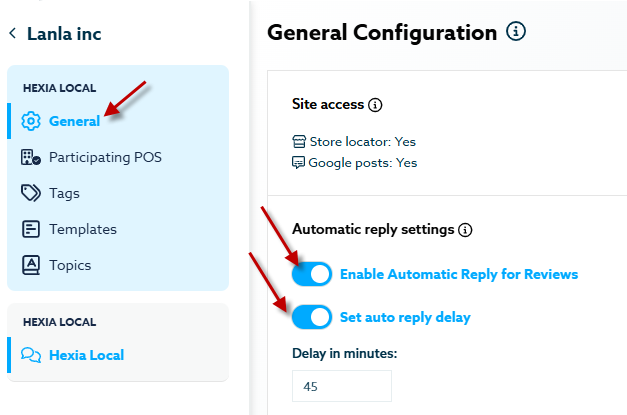Click the Delay in minutes input field

pyautogui.click(x=341, y=386)
